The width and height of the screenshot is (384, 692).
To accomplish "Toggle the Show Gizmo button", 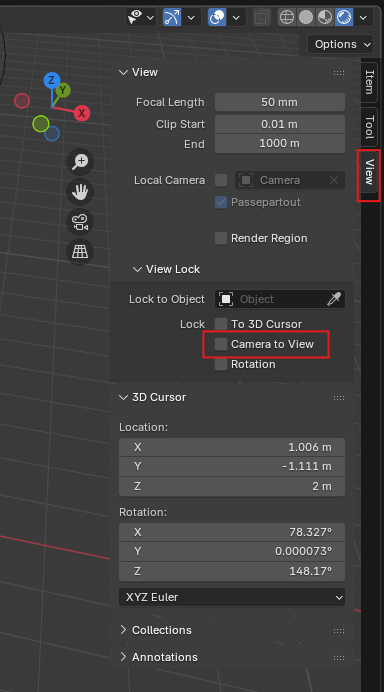I will click(x=172, y=18).
